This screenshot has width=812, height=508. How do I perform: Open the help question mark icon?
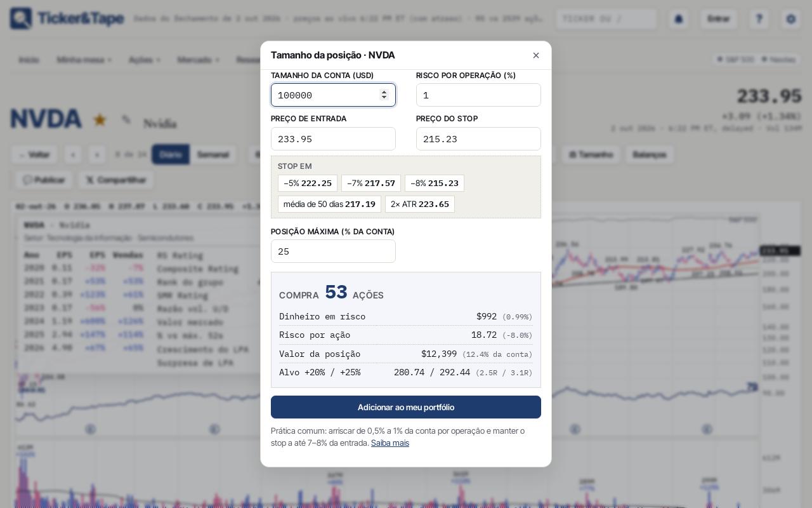tap(759, 19)
